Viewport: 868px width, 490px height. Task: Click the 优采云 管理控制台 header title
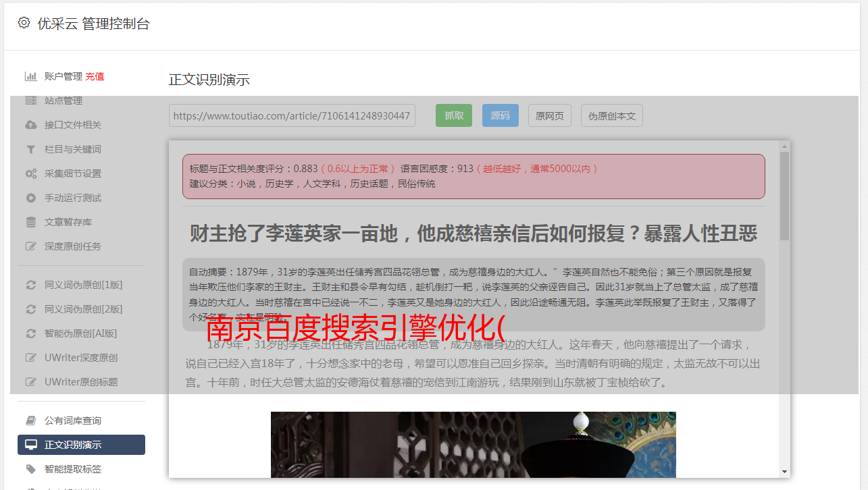click(93, 24)
